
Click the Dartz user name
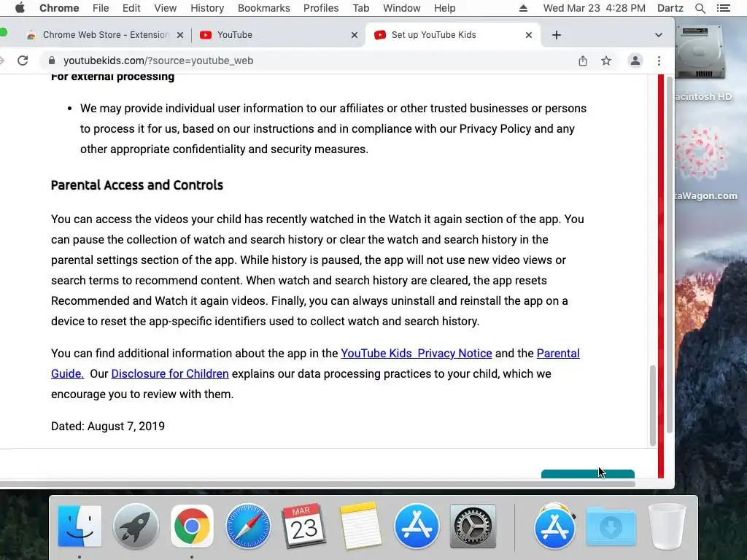click(x=670, y=8)
